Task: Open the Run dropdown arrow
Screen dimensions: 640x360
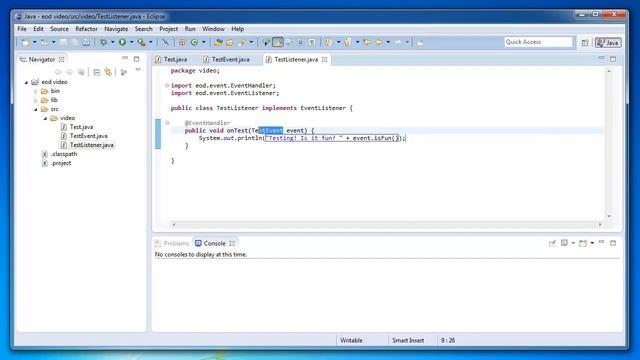Action: pyautogui.click(x=131, y=42)
